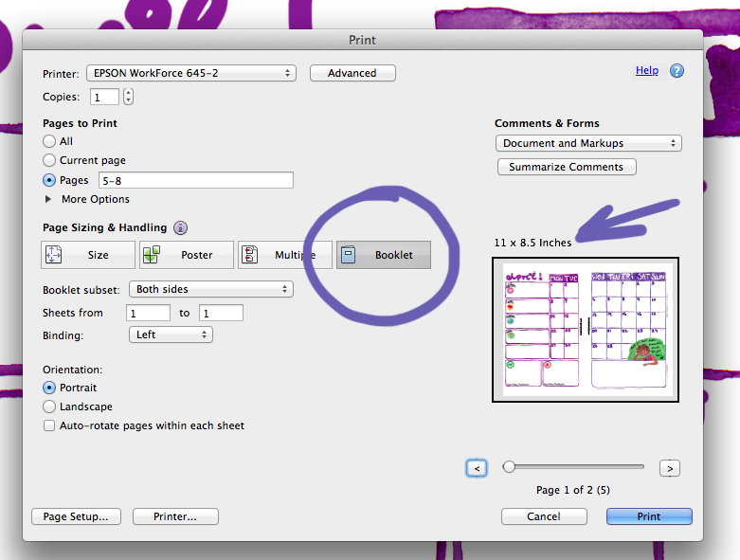Choose the Booklet printing option

[383, 255]
